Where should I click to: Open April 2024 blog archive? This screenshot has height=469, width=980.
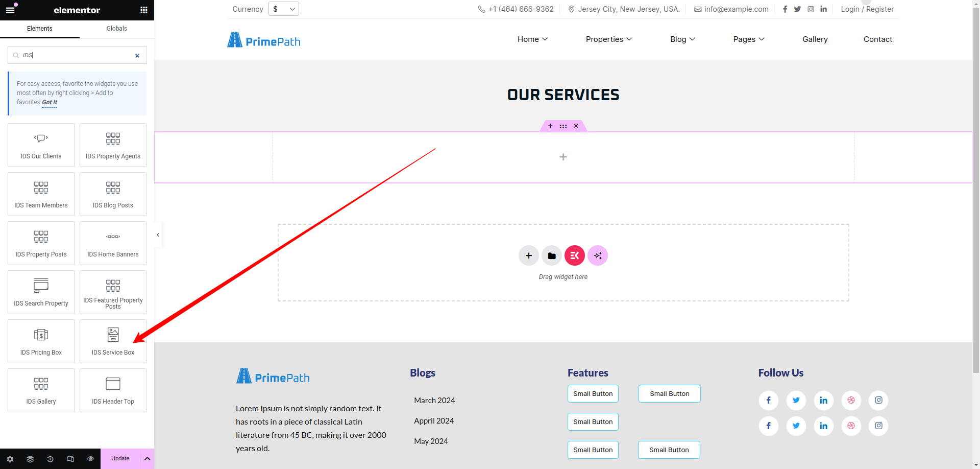coord(434,421)
